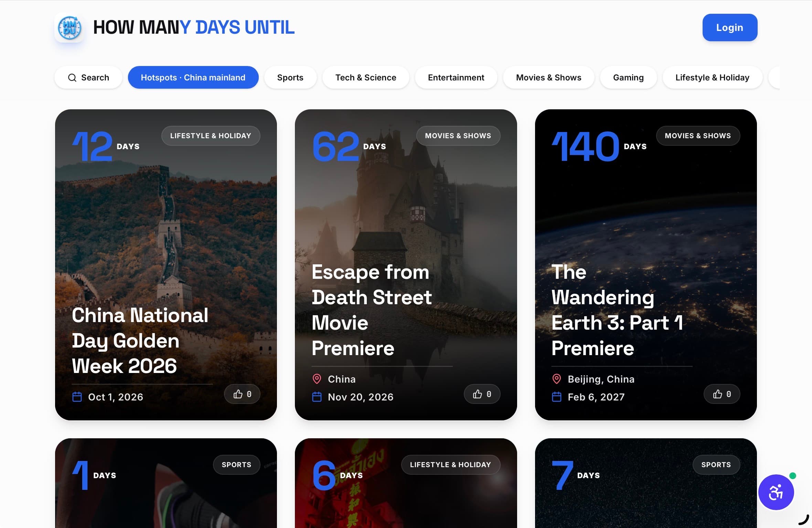Viewport: 812px width, 528px height.
Task: Open the accessibility widget button
Action: point(776,492)
